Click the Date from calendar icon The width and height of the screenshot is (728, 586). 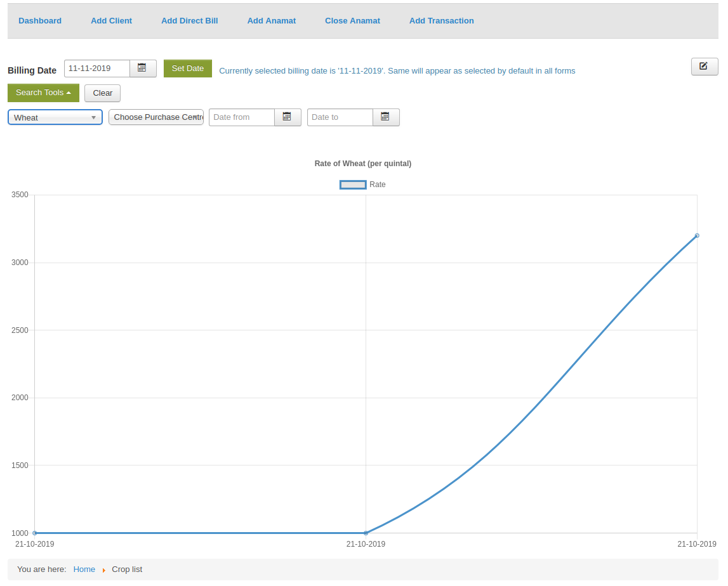(x=288, y=117)
